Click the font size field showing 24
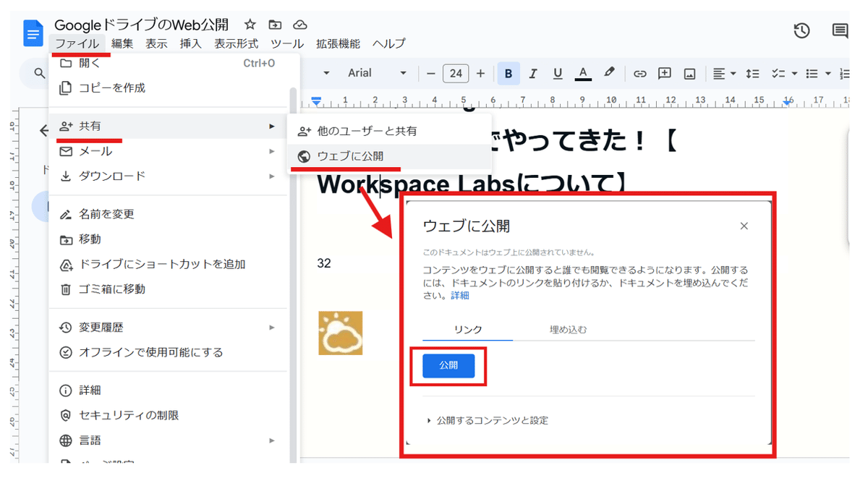Viewport: 868px width, 478px height. [456, 73]
